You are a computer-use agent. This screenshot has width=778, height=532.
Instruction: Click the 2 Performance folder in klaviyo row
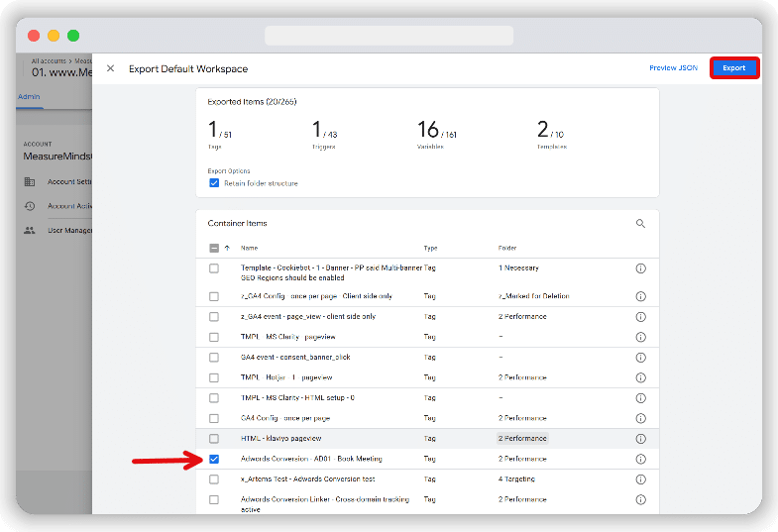[x=522, y=438]
